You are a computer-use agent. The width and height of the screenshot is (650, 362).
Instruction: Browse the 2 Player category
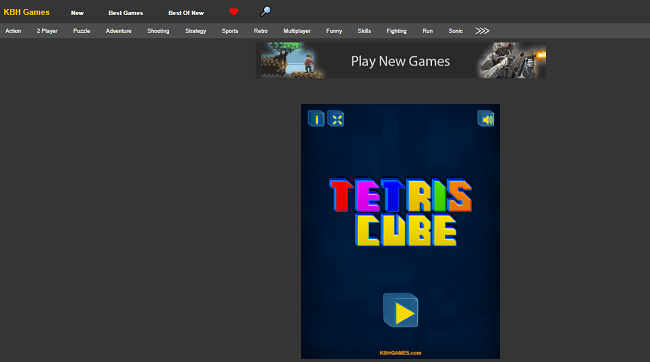point(47,31)
